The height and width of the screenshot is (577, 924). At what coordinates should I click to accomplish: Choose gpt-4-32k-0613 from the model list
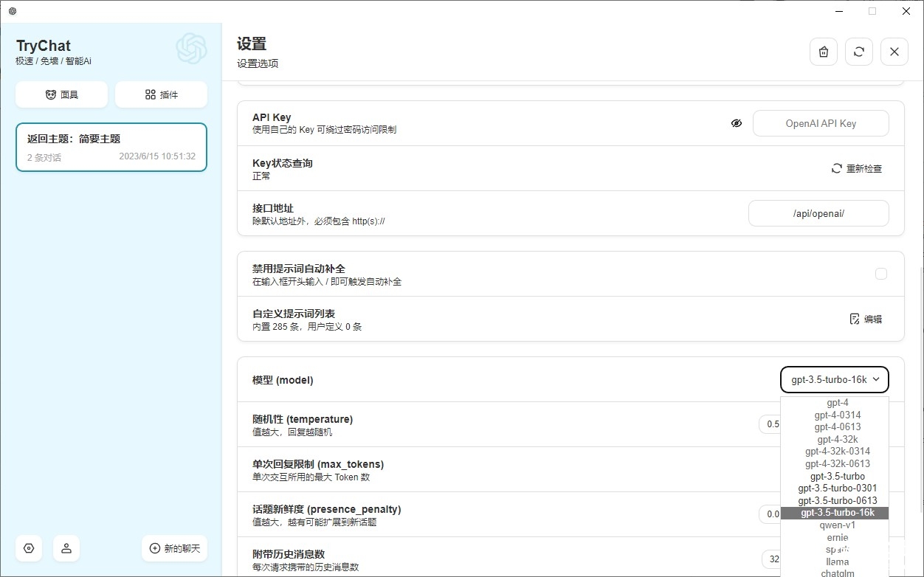click(x=835, y=463)
